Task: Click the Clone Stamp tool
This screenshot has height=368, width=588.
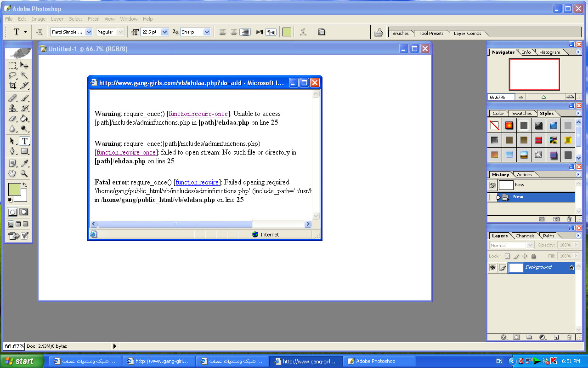Action: point(13,109)
